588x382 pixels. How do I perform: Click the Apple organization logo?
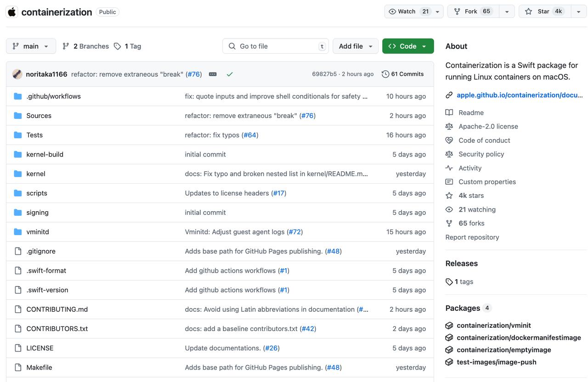(x=12, y=12)
